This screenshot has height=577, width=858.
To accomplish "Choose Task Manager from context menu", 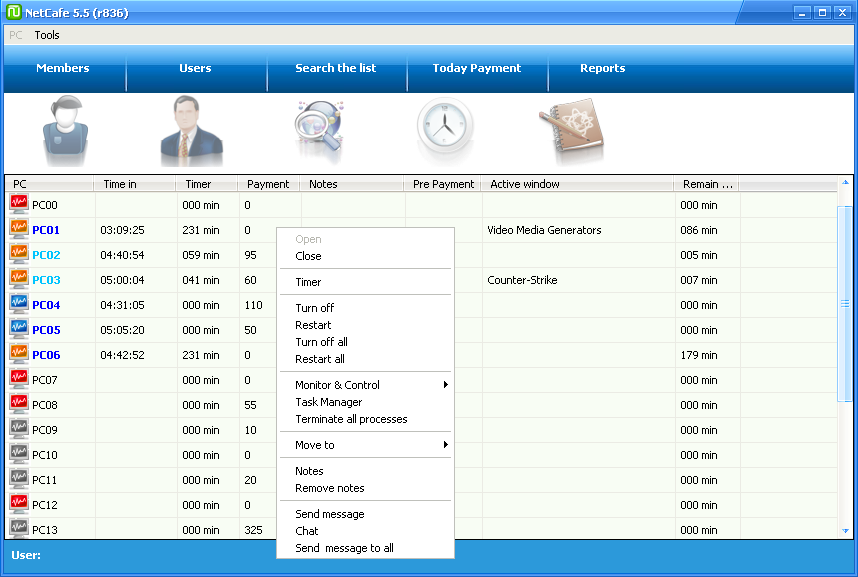I will click(329, 402).
